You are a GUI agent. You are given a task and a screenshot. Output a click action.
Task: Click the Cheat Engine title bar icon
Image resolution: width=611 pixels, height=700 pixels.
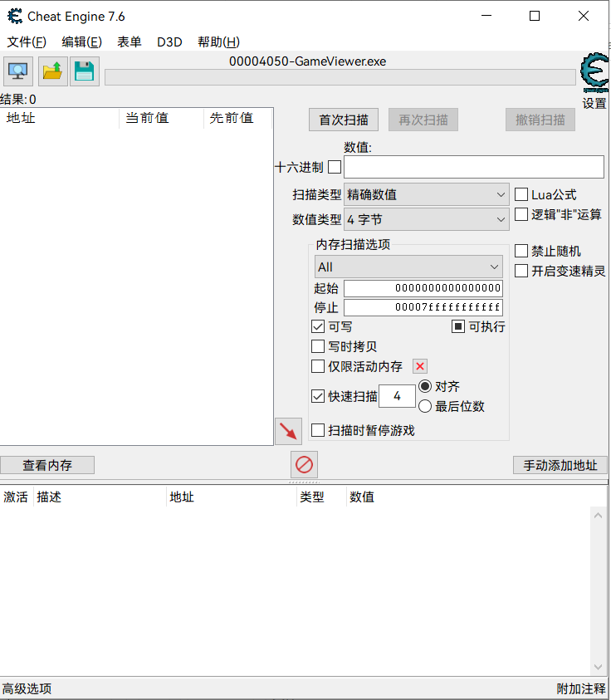coord(15,16)
